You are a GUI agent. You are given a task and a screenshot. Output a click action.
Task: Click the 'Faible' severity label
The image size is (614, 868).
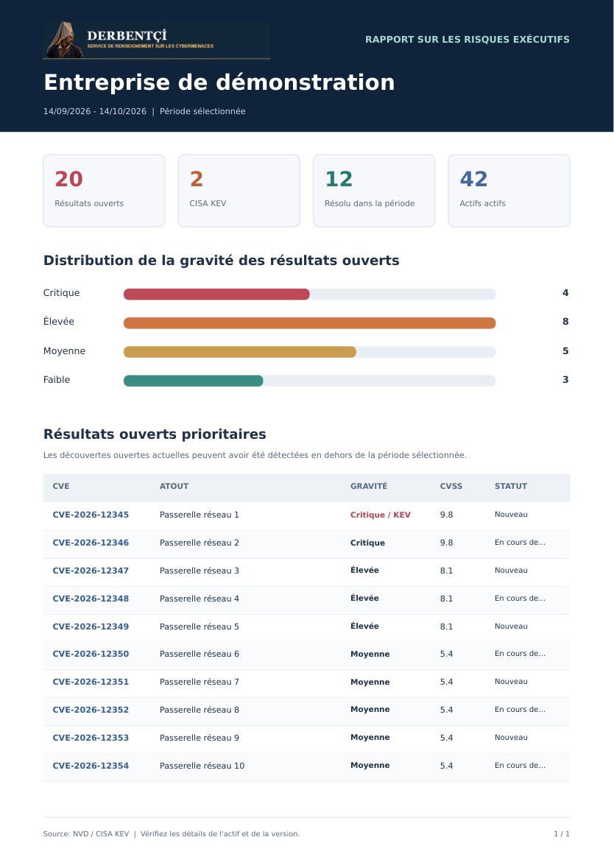point(57,380)
